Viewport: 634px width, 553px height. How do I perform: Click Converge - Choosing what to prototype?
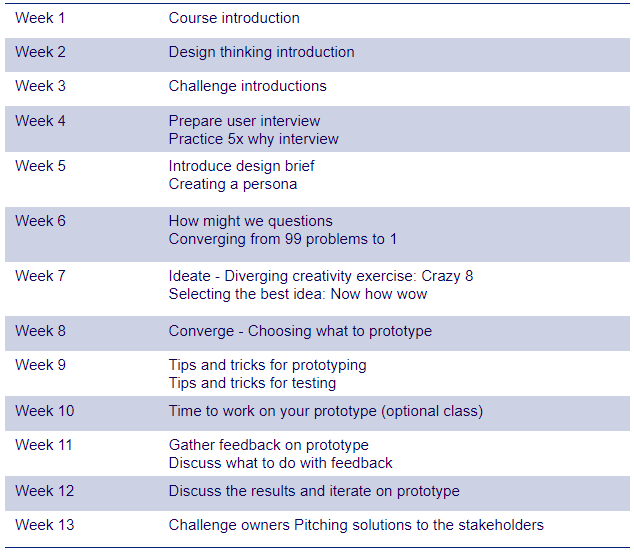click(x=300, y=331)
